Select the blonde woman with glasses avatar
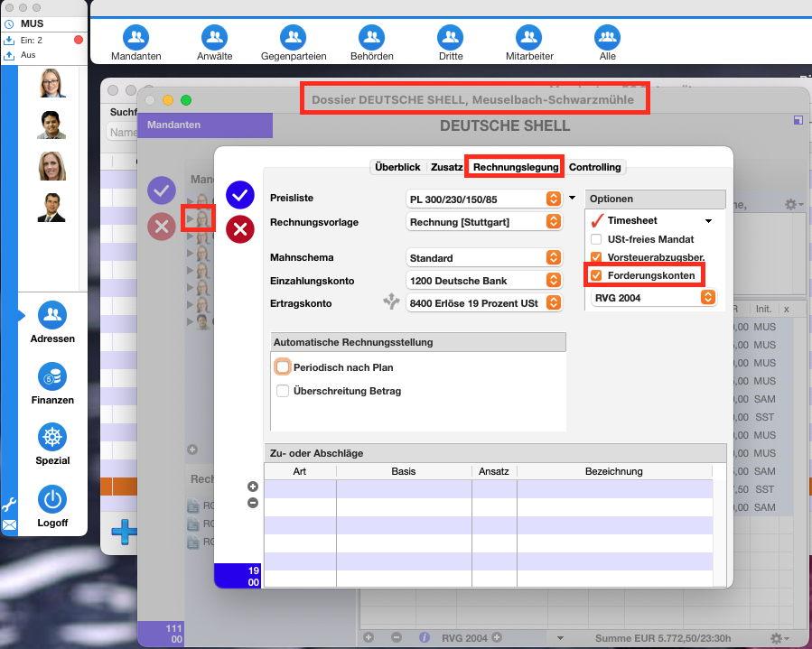Viewport: 812px width, 649px height. [52, 83]
